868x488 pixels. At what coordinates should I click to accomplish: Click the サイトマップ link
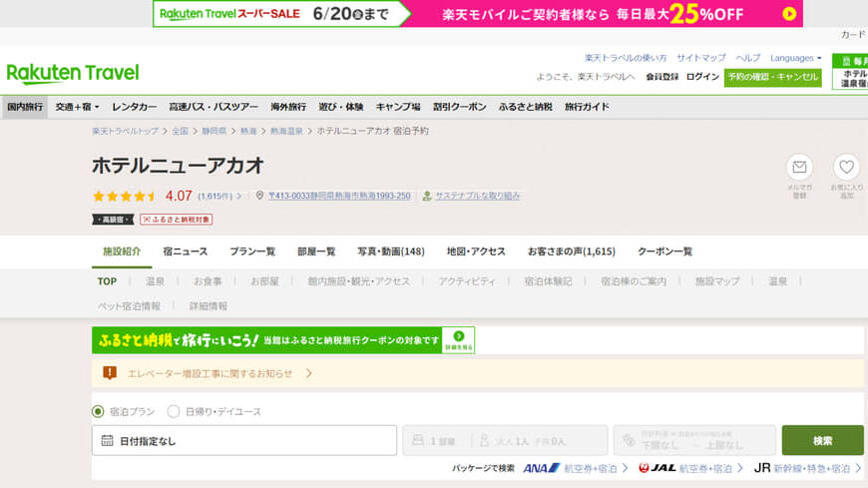(700, 58)
